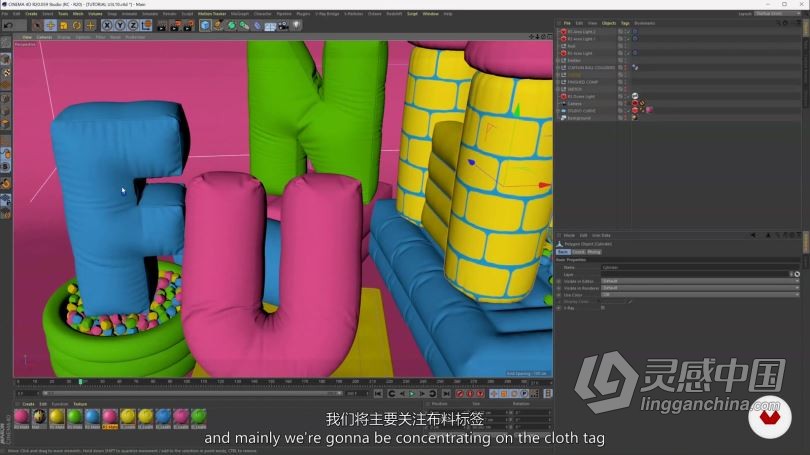Click the Undo arrow in the top toolbar
Screen dimensions: 810x455
(8, 25)
